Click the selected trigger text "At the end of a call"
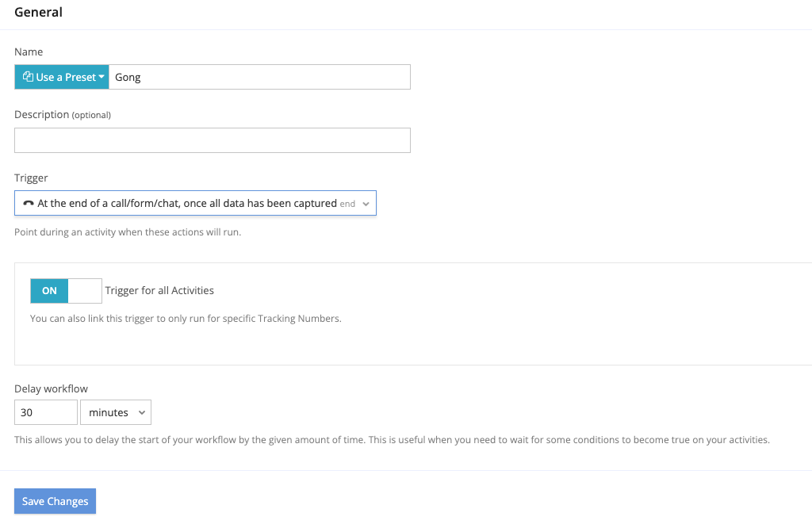The height and width of the screenshot is (528, 812). point(187,204)
